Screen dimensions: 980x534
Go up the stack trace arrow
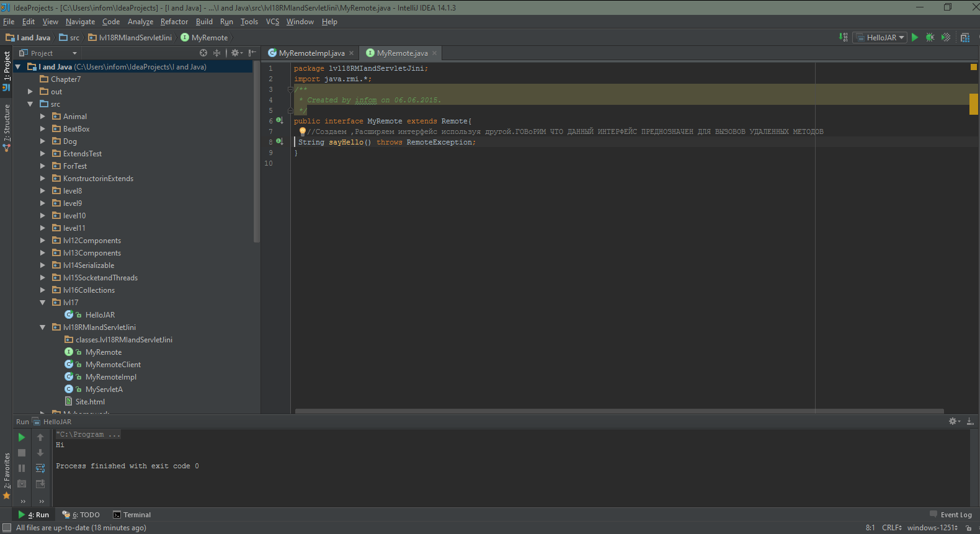pos(40,437)
